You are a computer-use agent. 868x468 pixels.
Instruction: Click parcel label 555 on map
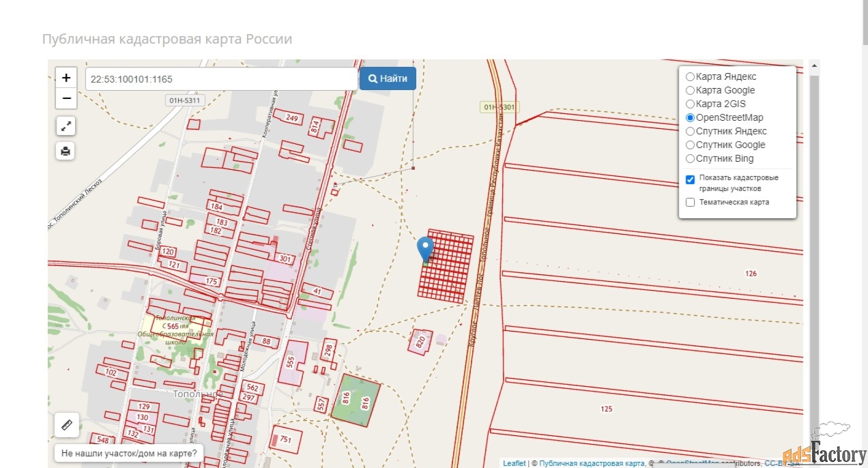pos(291,361)
